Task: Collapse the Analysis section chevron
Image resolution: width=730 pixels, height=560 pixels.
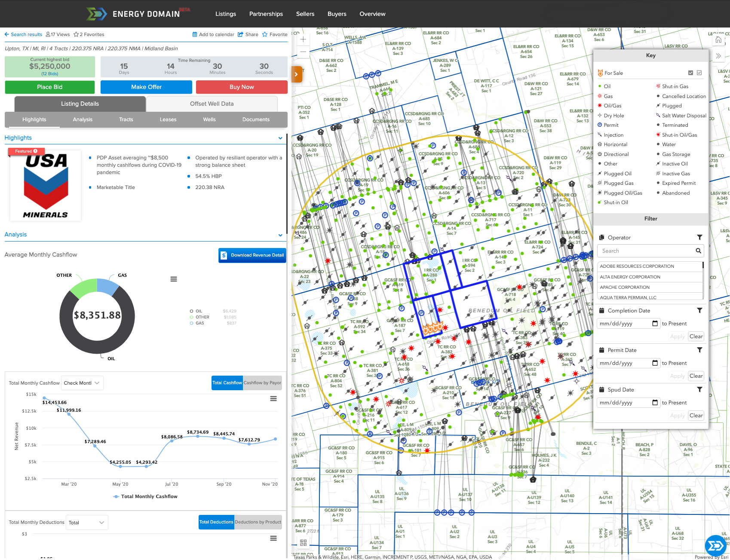Action: (x=280, y=235)
